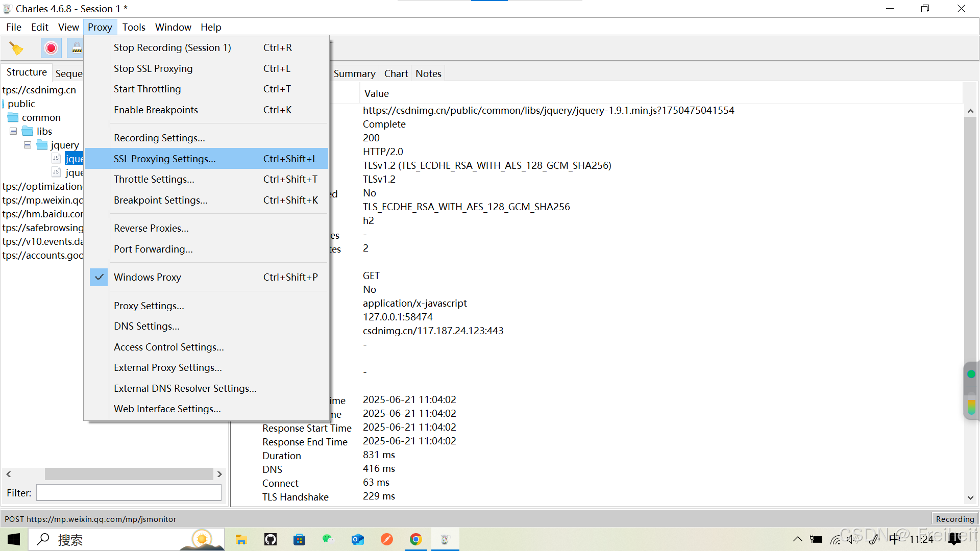Click the jquery folder icon
This screenshot has width=980, height=551.
[42, 145]
